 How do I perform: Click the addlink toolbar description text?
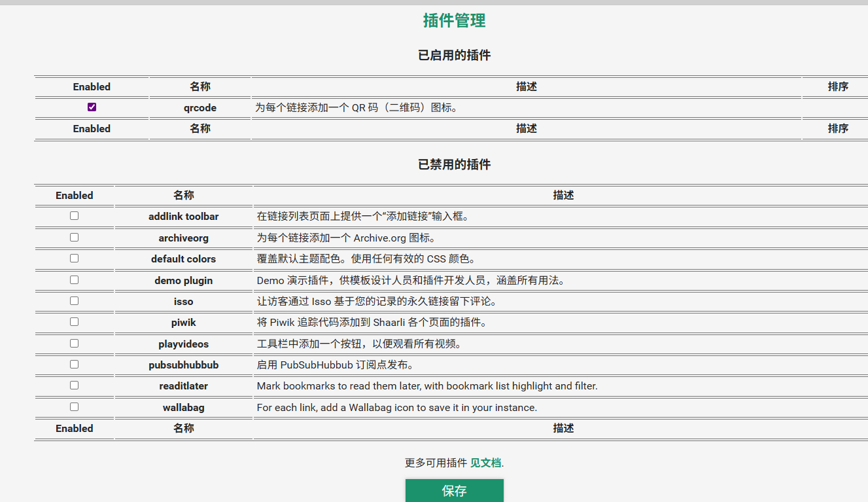pos(363,217)
